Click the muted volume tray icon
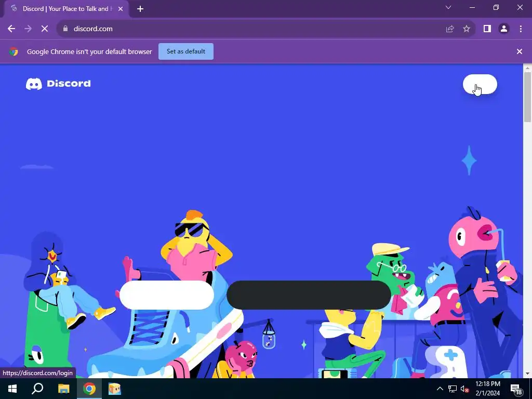Screen dimensions: 532x399 (464, 389)
